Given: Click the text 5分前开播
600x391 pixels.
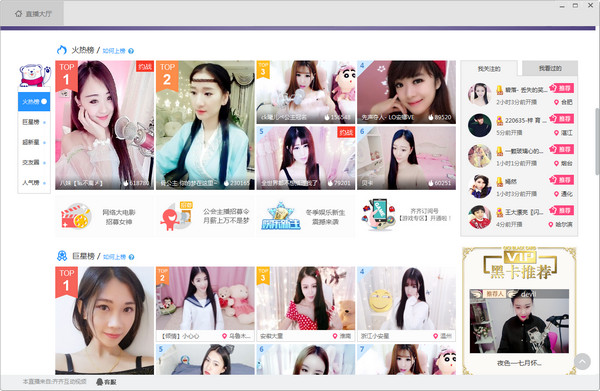Looking at the screenshot, I should click(509, 133).
